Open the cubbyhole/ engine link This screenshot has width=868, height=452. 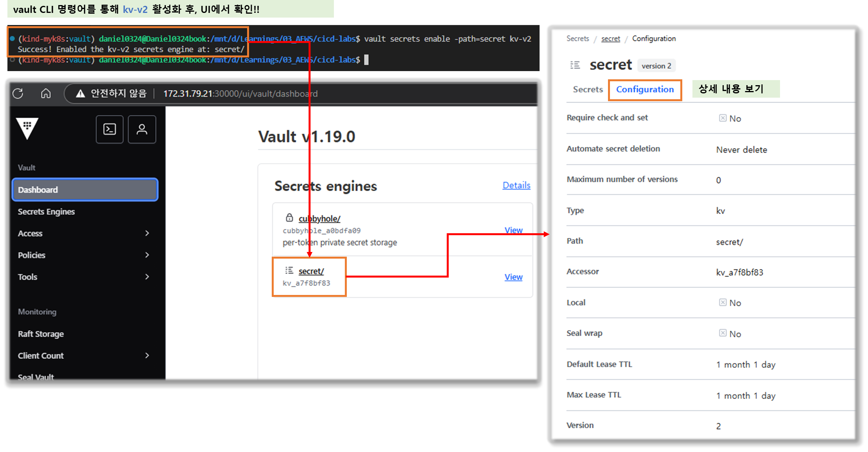click(319, 219)
